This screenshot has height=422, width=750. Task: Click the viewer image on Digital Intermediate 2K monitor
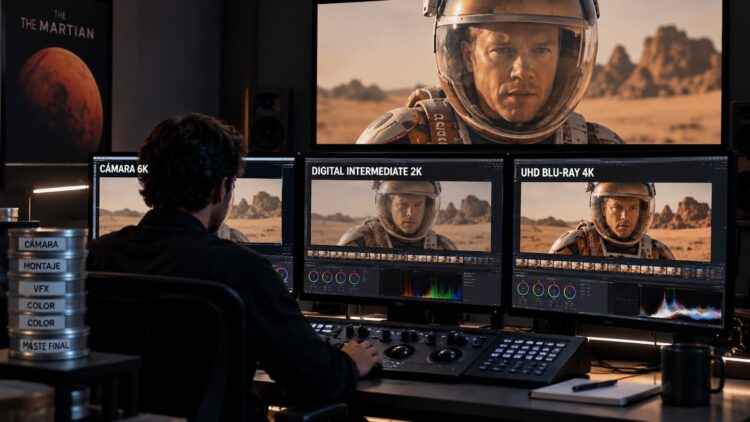pyautogui.click(x=401, y=215)
